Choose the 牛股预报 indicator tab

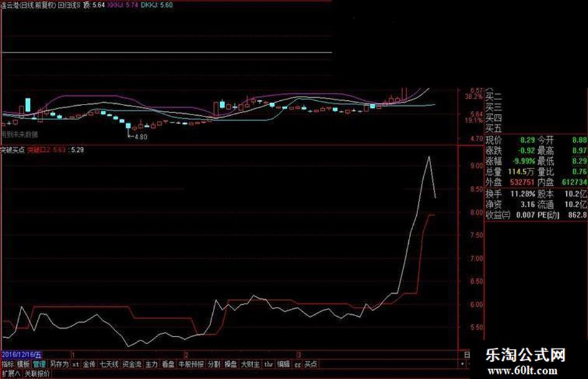tap(191, 364)
